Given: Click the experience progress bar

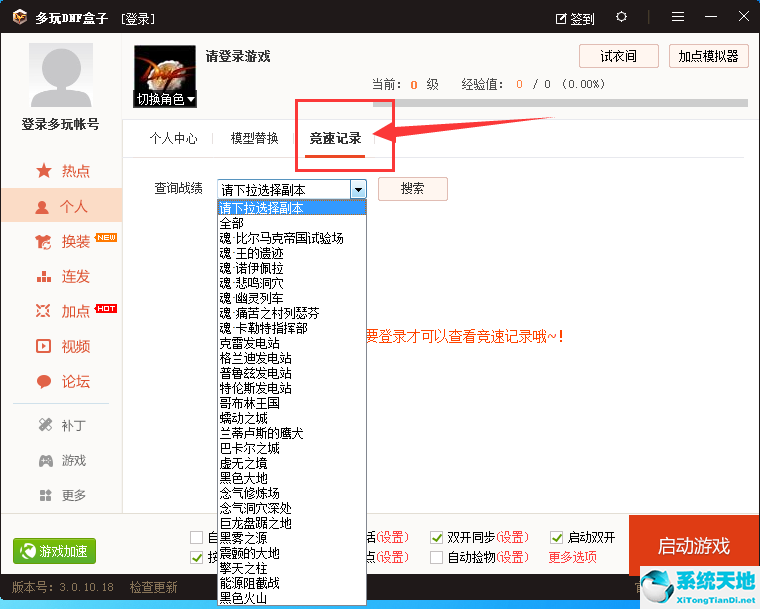Looking at the screenshot, I should pyautogui.click(x=560, y=103).
